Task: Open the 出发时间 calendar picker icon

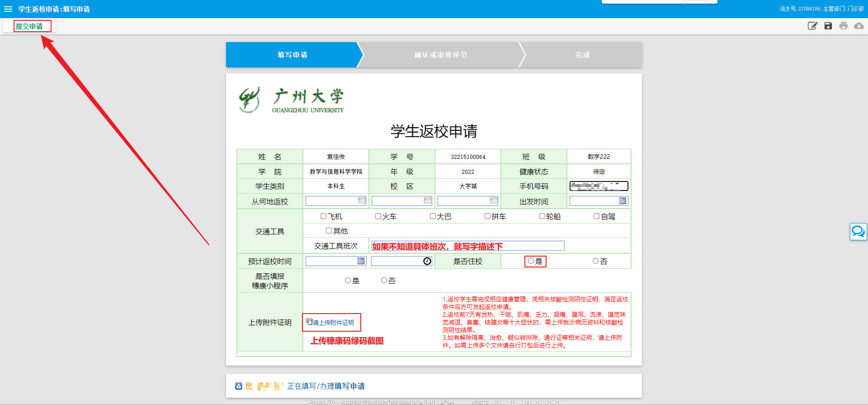Action: coord(623,201)
